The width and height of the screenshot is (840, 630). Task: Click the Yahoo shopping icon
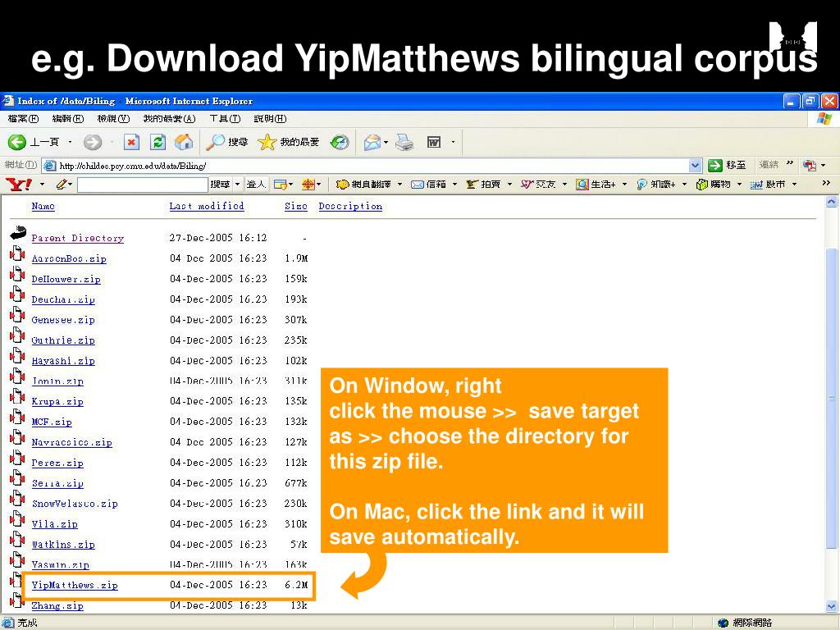pos(702,185)
